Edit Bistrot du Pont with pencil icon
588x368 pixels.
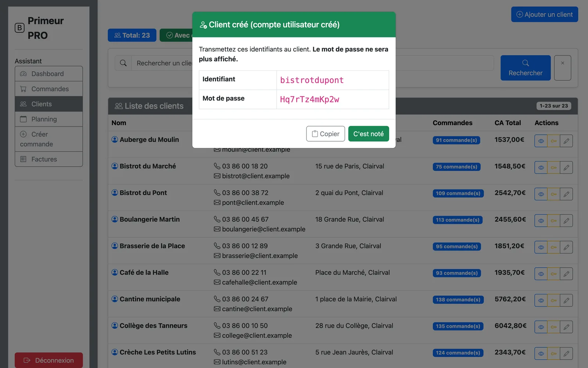pos(566,194)
